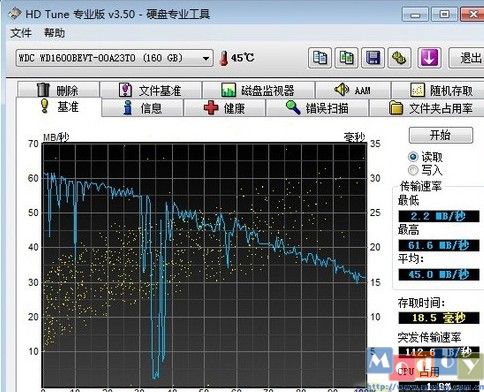Click the 退出 exit button
The image size is (484, 392).
pos(467,58)
